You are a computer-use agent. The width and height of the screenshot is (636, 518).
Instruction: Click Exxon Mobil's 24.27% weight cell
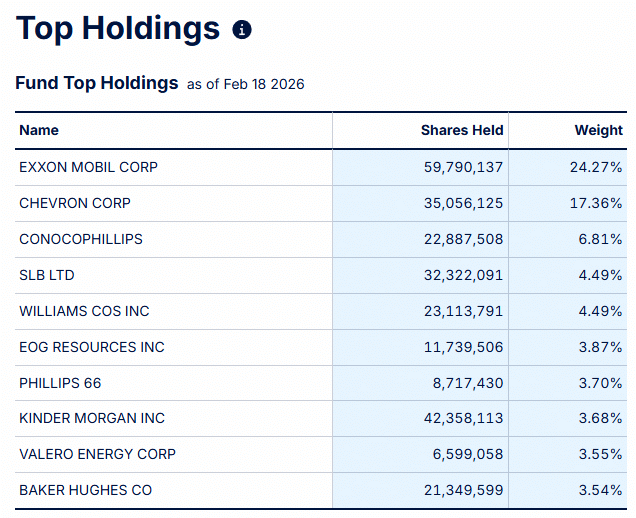(596, 167)
